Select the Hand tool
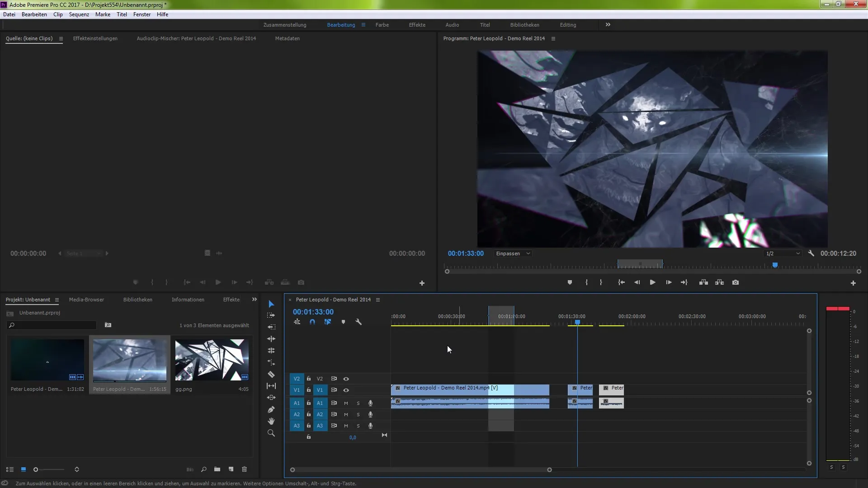The height and width of the screenshot is (488, 868). (x=271, y=421)
